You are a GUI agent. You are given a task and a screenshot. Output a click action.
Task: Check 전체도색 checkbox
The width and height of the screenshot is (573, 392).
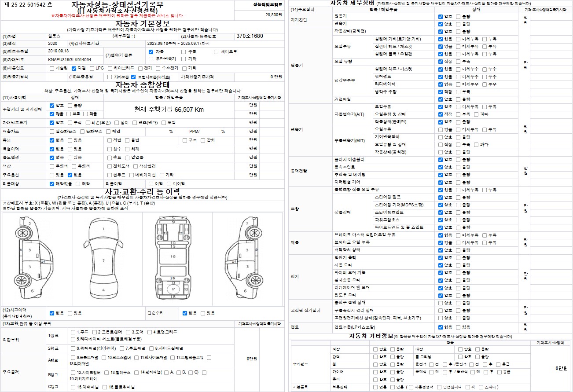[109, 166]
